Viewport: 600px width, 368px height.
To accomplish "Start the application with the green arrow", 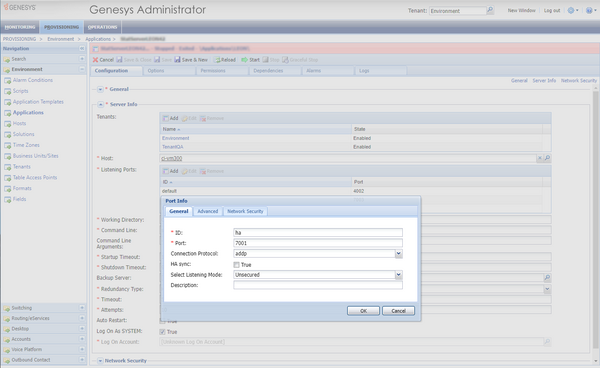I will [251, 60].
